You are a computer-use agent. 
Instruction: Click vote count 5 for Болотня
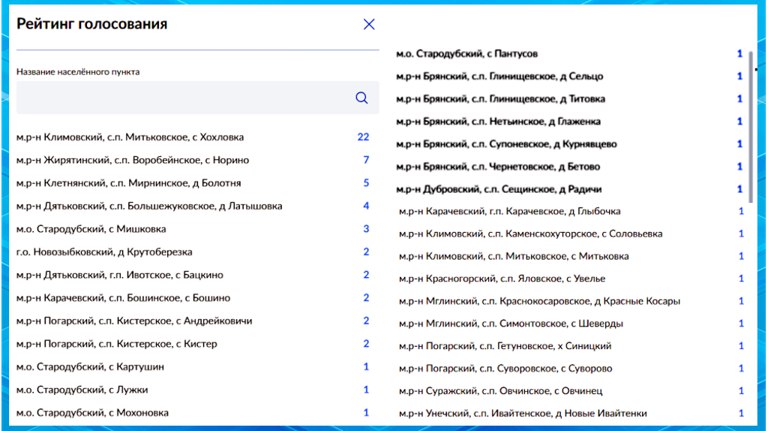(x=366, y=183)
